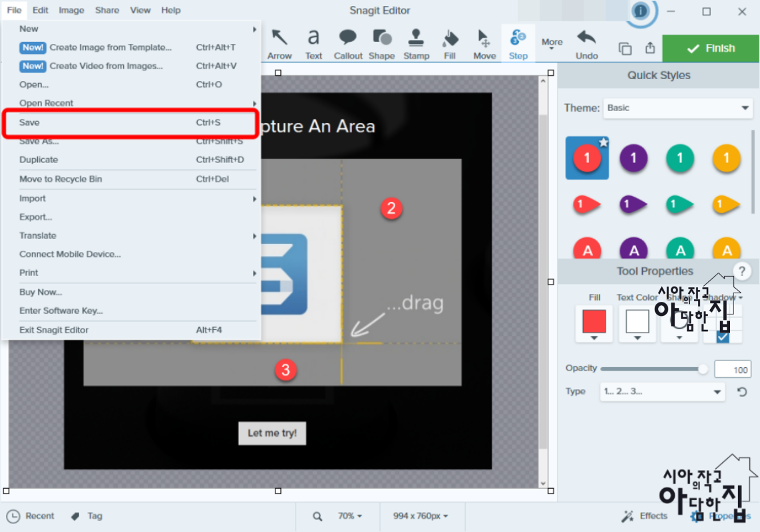Open the Theme dropdown
The height and width of the screenshot is (532, 760).
pos(677,108)
